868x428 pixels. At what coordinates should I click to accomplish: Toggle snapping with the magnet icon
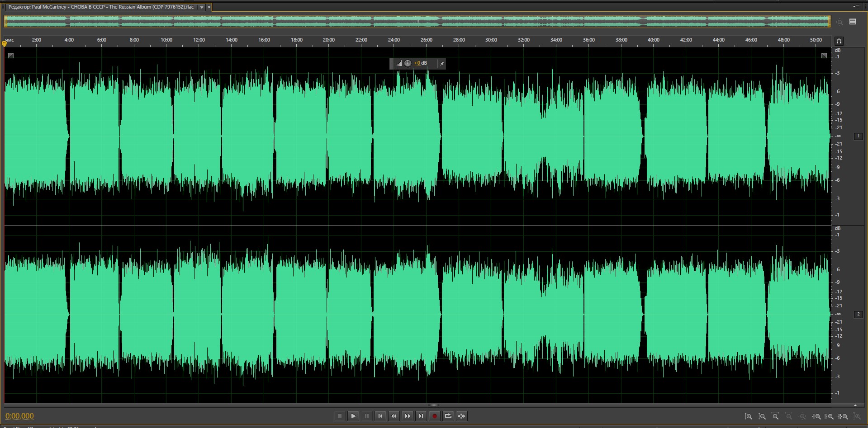[x=839, y=41]
